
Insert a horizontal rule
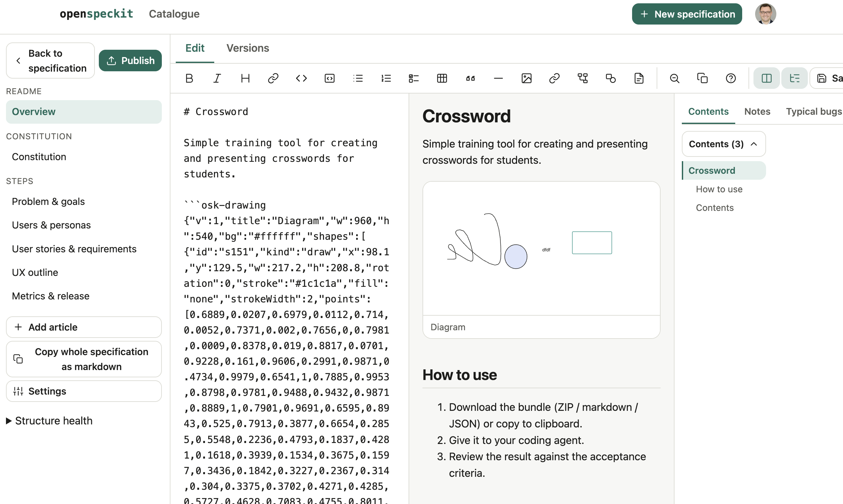click(x=498, y=79)
